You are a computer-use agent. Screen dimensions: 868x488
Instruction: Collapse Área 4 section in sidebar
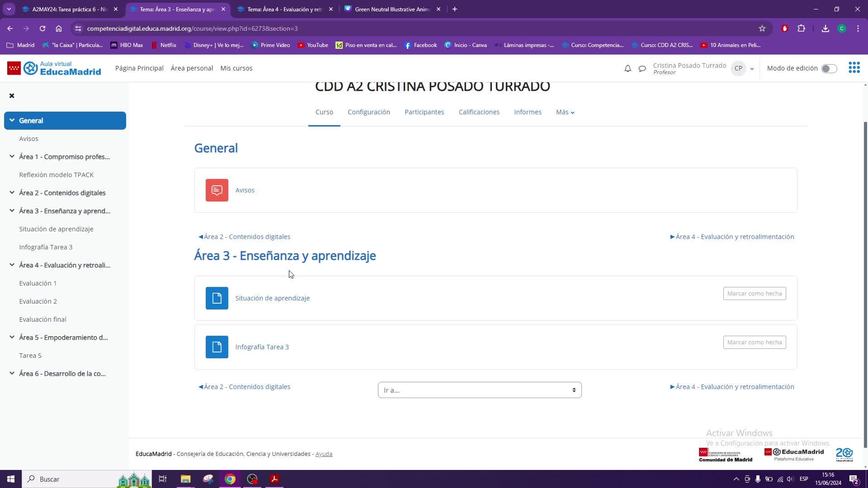coord(12,265)
